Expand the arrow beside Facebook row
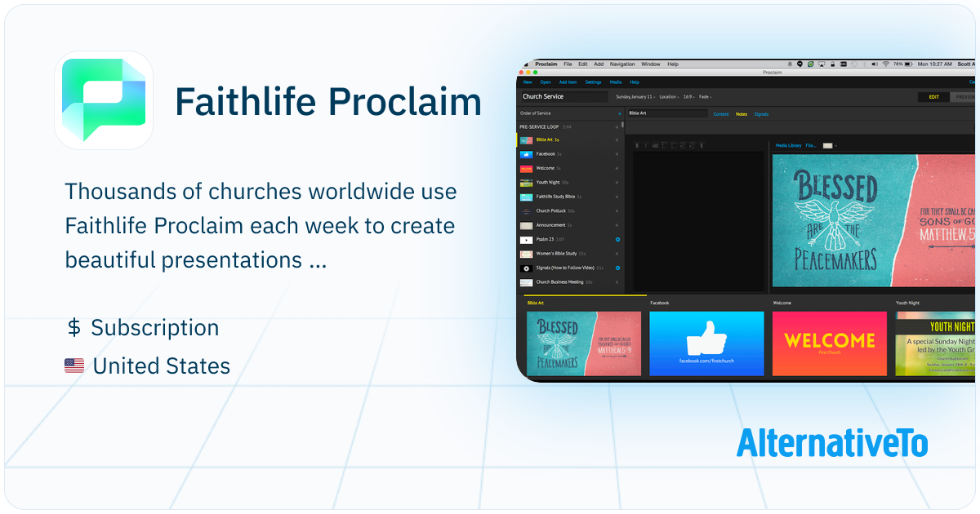Screen dimensions: 980x514 [x=617, y=154]
